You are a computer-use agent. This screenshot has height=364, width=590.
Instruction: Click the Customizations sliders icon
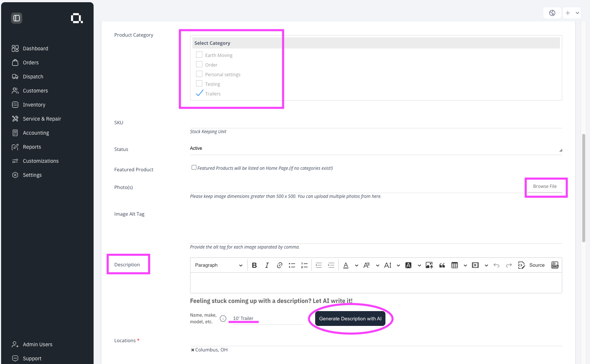click(x=15, y=161)
